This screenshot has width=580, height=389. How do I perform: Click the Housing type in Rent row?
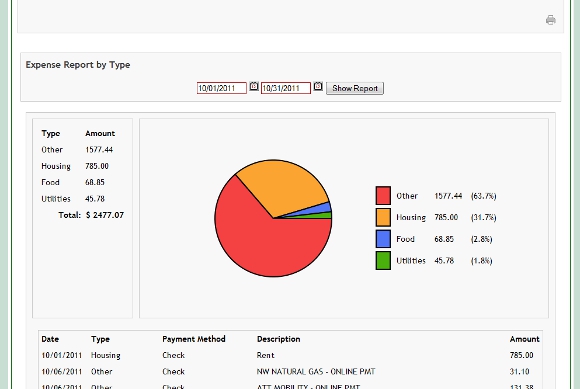click(106, 355)
